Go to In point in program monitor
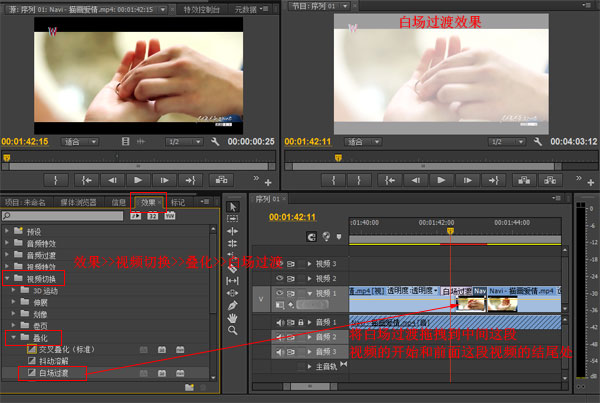This screenshot has height=403, width=600. [390, 180]
